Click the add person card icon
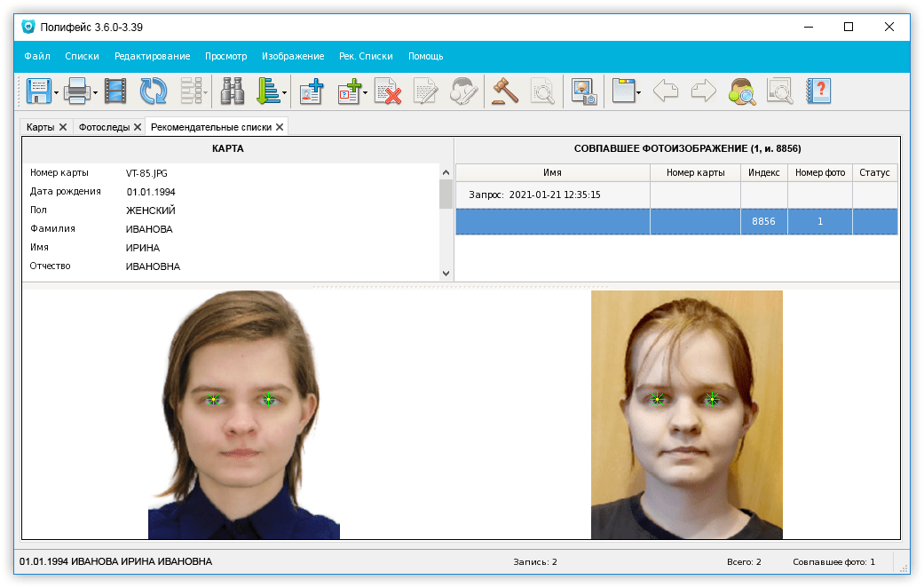Screen dimensions: 924x588 pos(312,91)
